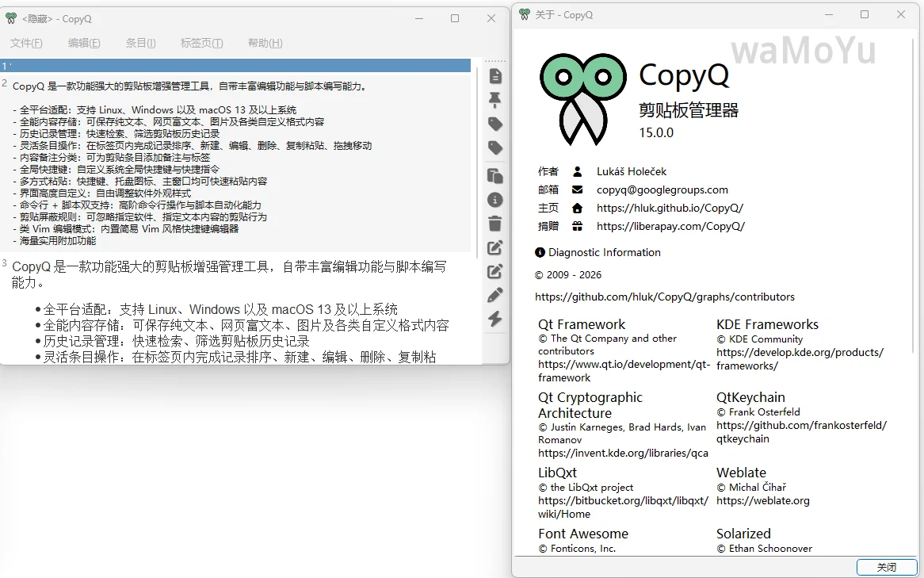Click the 'Qt Cryptographic Architecture' heading
The height and width of the screenshot is (578, 924).
coord(590,405)
